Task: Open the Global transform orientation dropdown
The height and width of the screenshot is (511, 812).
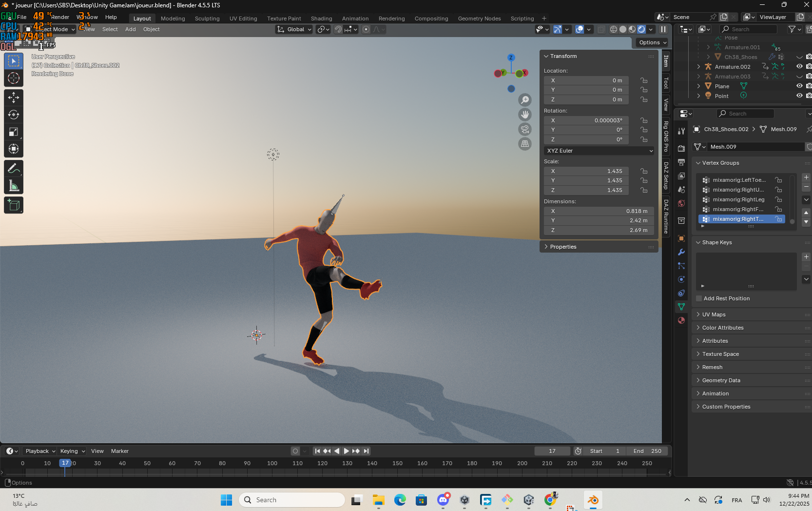Action: (x=294, y=29)
